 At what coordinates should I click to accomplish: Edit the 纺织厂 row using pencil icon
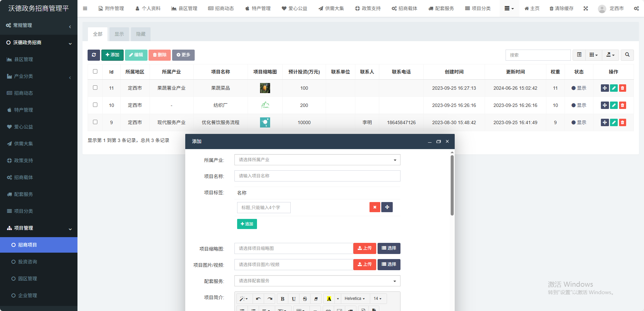[614, 105]
